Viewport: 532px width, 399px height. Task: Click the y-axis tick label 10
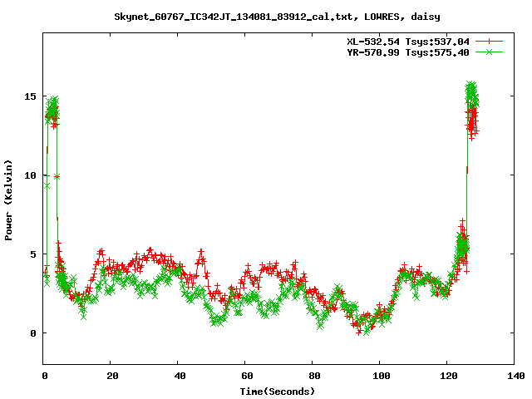[x=30, y=175]
